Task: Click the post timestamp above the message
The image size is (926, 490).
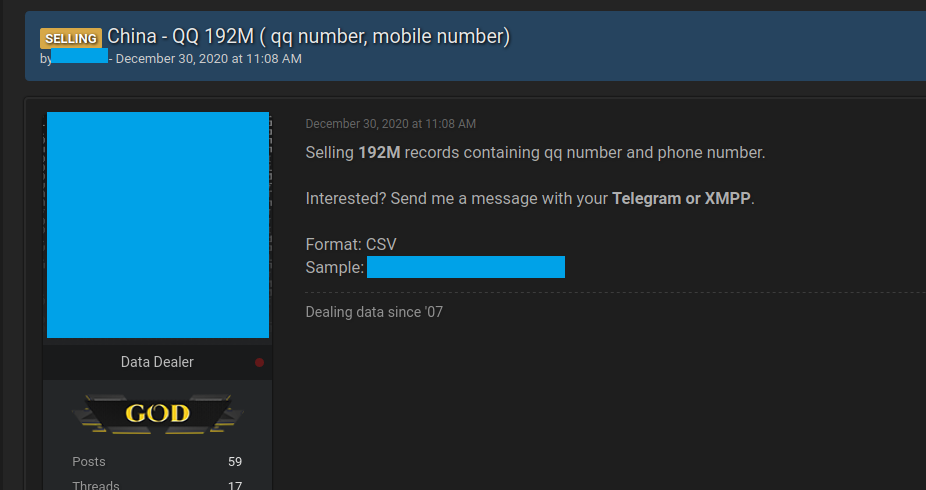Action: pyautogui.click(x=390, y=124)
